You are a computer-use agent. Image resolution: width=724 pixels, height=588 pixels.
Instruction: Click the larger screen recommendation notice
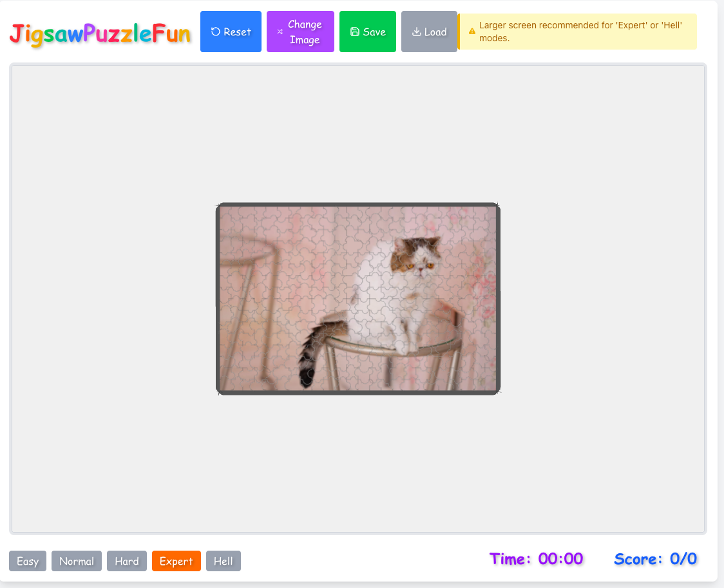click(577, 32)
